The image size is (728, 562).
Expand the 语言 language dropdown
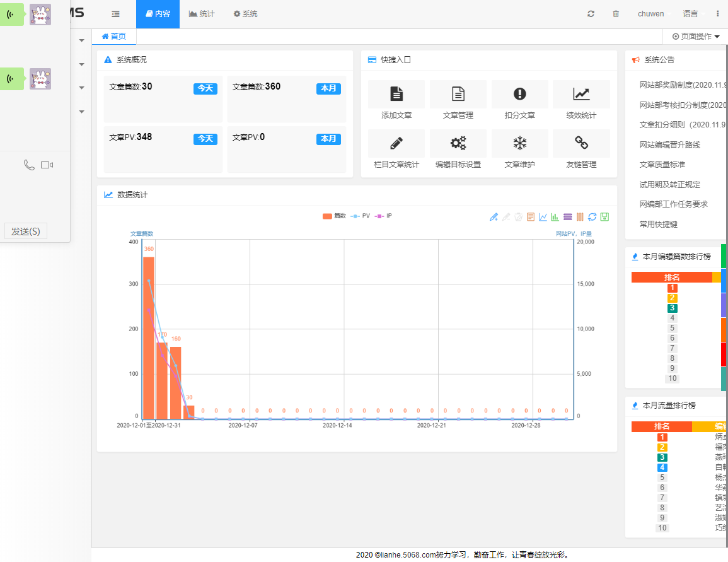690,13
